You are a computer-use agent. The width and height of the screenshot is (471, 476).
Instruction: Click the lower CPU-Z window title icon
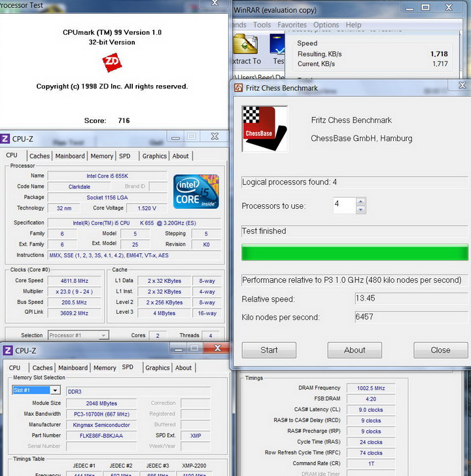point(8,350)
